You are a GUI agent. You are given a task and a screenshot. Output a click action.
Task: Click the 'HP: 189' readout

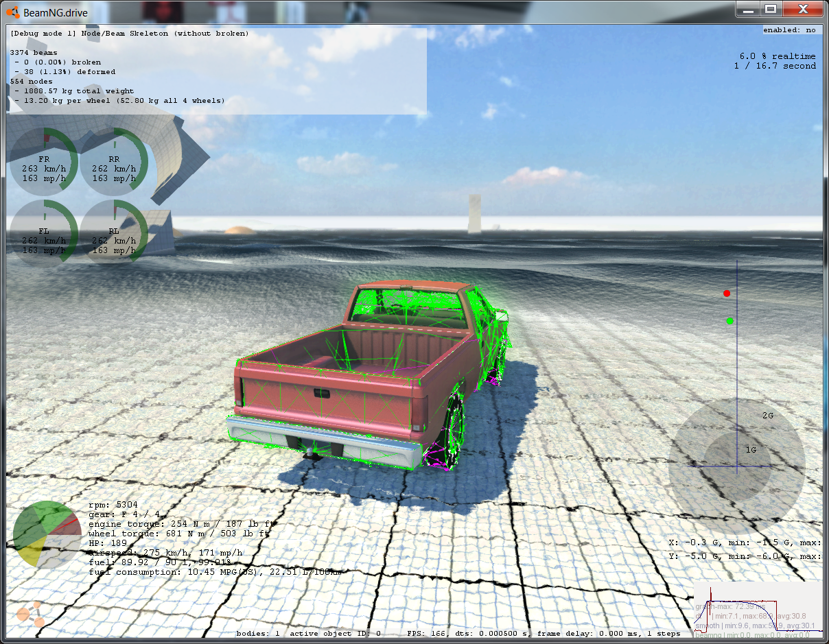109,543
